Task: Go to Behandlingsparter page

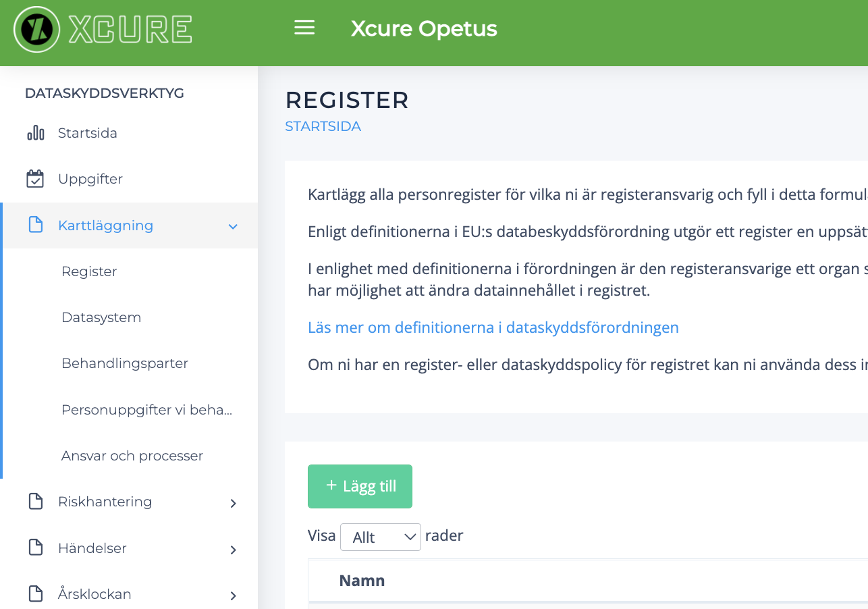Action: pyautogui.click(x=125, y=363)
